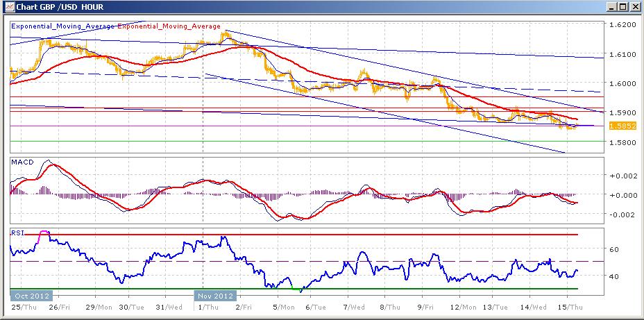Click the RSI 40 axis label
The height and width of the screenshot is (320, 644).
614,276
